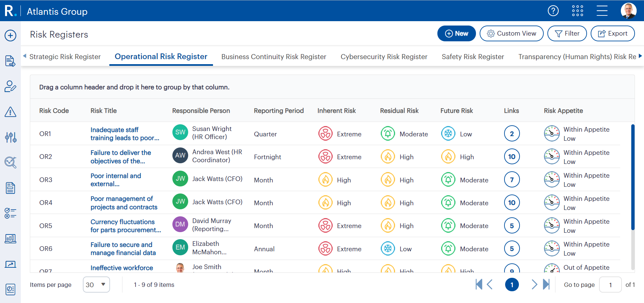644x303 pixels.
Task: Open the sidebar document page icon
Action: click(10, 188)
